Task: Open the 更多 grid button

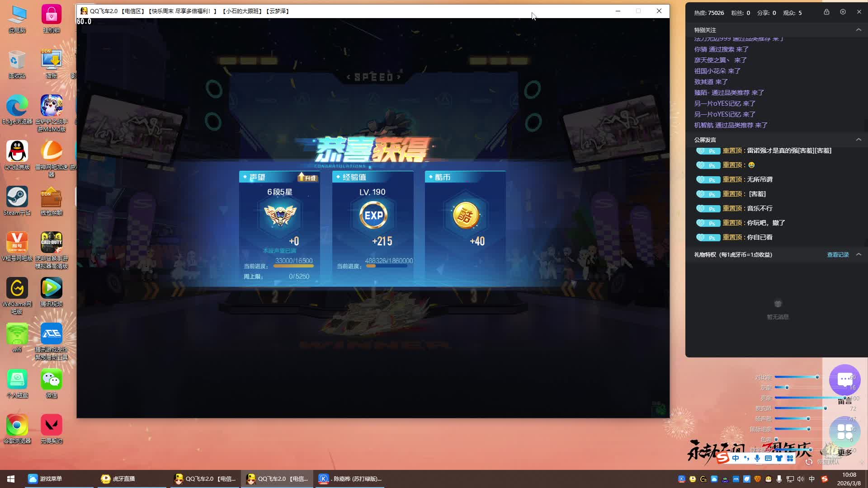Action: click(x=844, y=432)
